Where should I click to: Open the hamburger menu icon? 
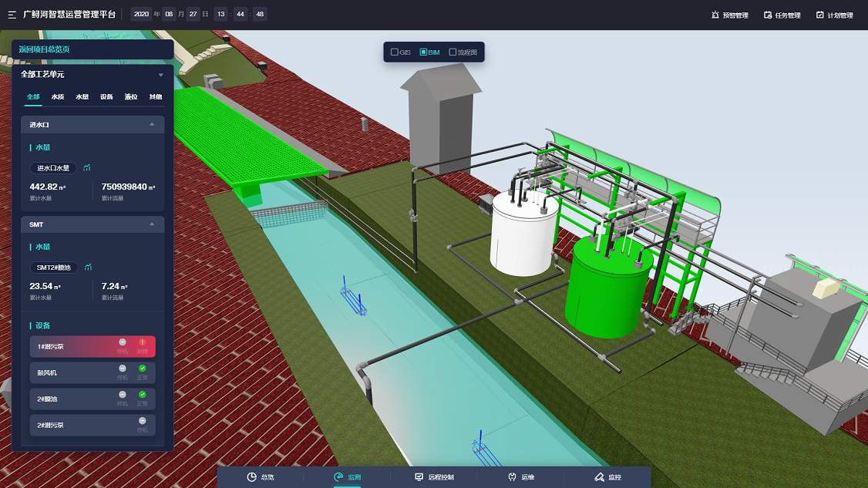(x=12, y=15)
